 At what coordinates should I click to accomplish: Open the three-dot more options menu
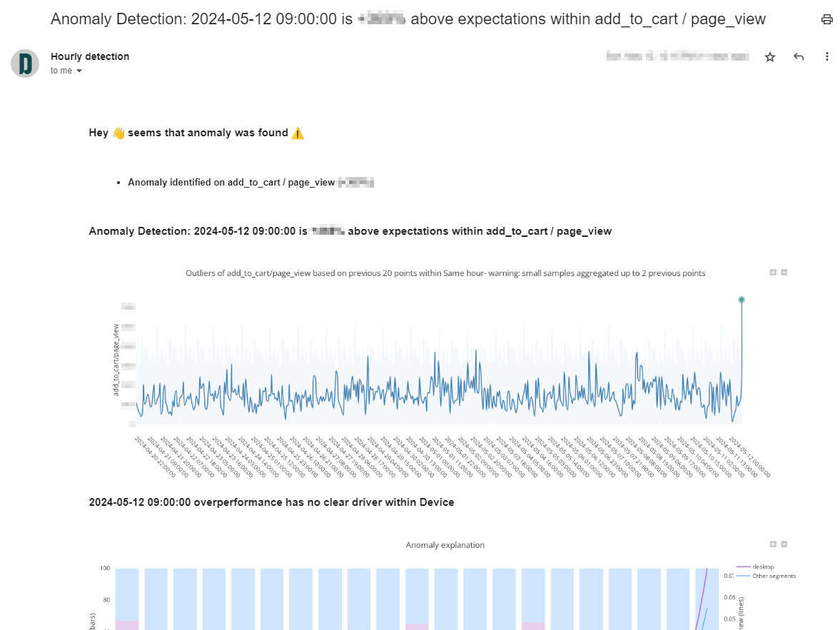point(826,57)
